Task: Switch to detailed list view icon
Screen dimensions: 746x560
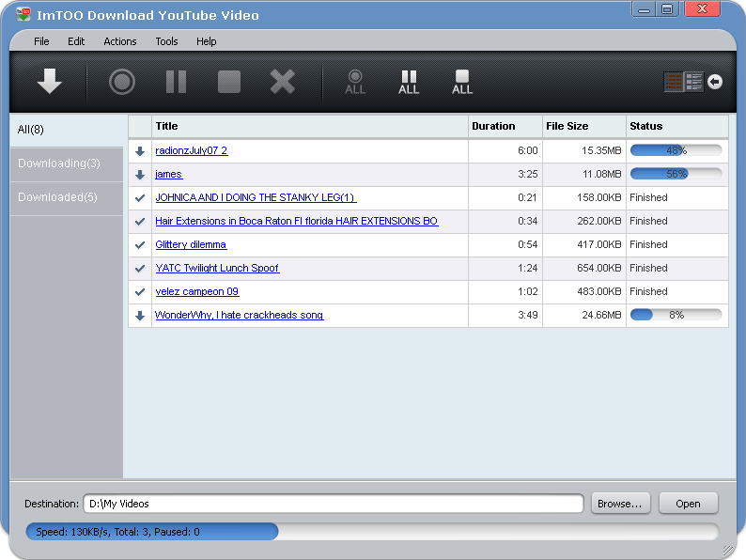Action: [x=693, y=82]
